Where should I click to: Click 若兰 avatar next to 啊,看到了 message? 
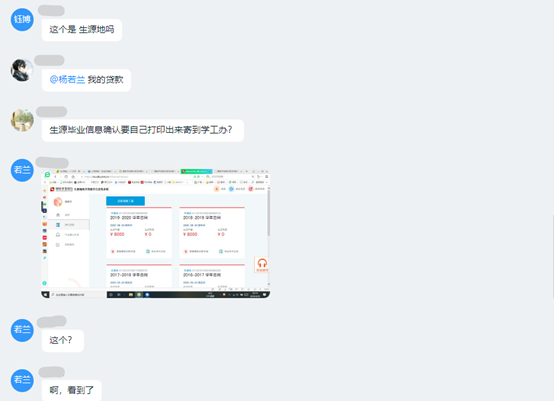(22, 380)
